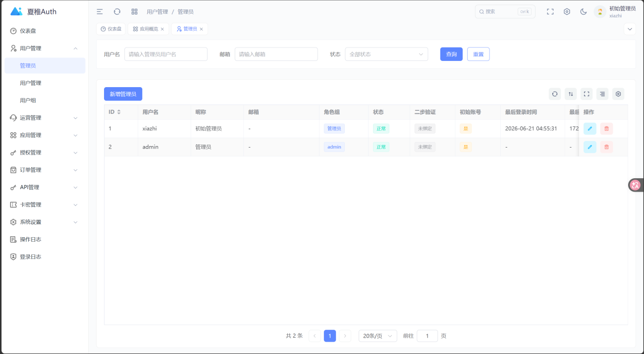Click the table fullscreen toolbar icon

pos(587,94)
